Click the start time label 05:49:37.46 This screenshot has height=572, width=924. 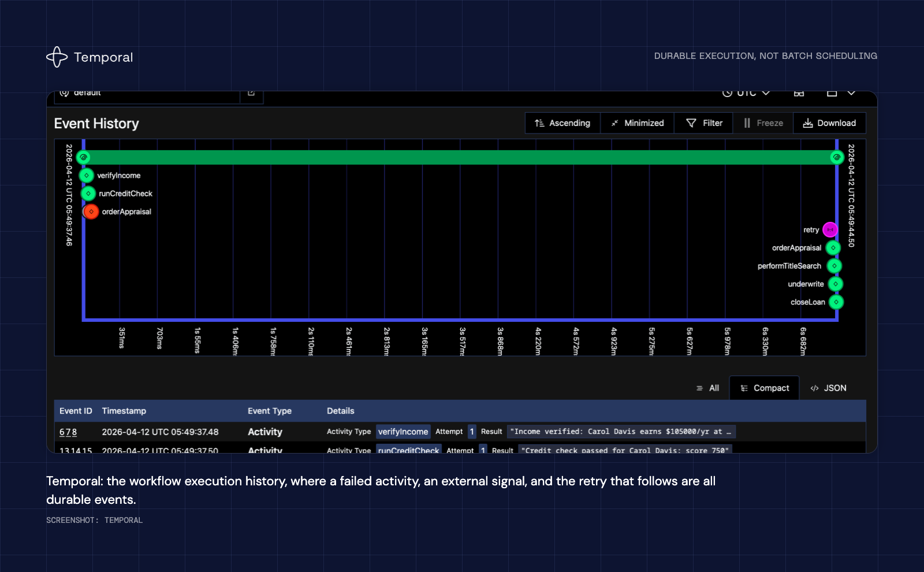click(69, 195)
